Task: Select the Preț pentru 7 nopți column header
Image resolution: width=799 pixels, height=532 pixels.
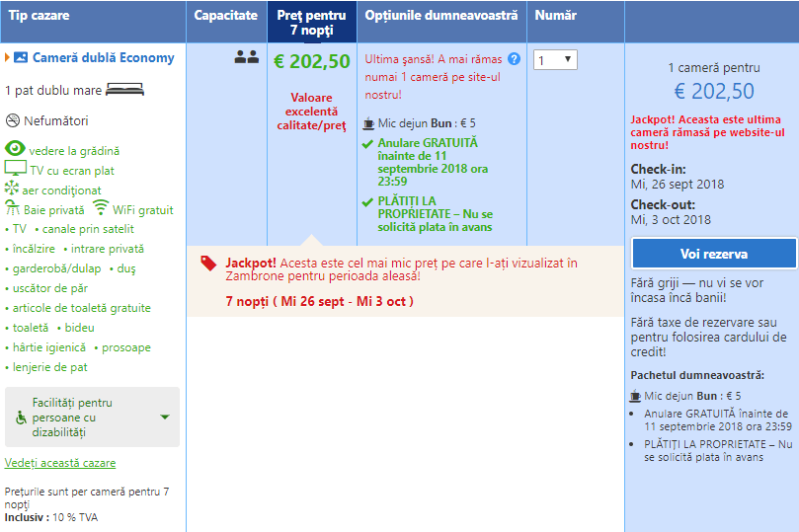Action: (x=311, y=22)
